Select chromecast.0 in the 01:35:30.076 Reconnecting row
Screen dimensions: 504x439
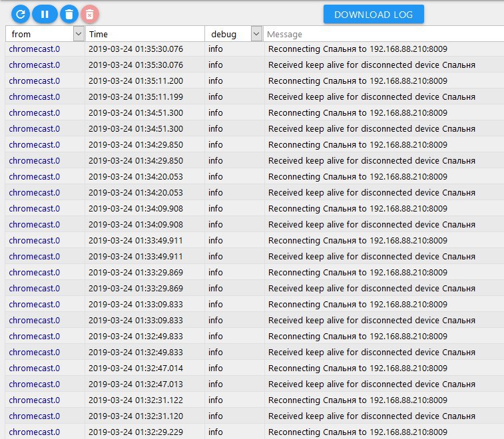pyautogui.click(x=35, y=49)
